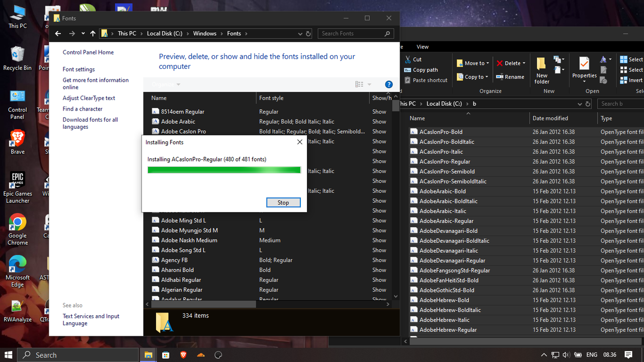Open Epic Games Launcher desktop icon
This screenshot has height=362, width=644.
(18, 188)
